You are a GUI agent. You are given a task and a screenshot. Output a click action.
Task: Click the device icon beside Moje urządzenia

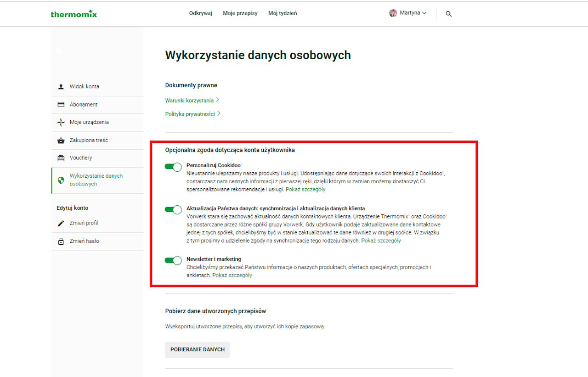61,122
